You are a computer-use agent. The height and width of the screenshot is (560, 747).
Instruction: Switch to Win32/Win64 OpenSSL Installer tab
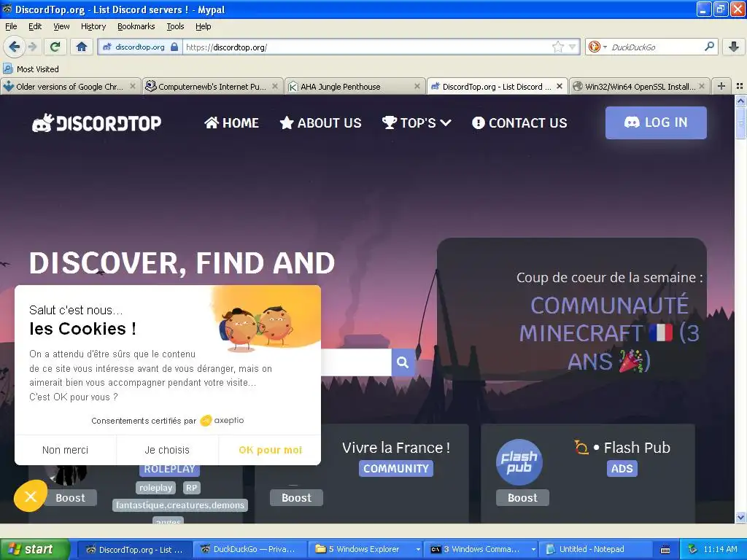[638, 87]
